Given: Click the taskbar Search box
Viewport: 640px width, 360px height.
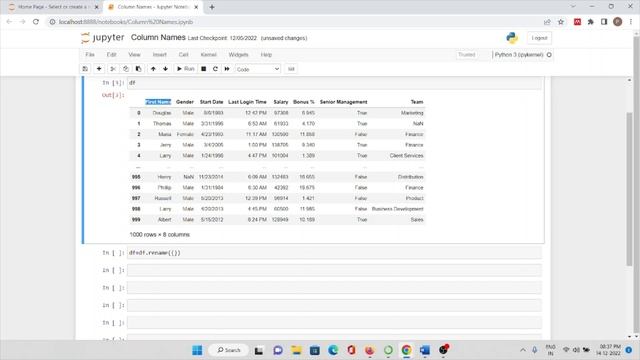Looking at the screenshot, I should pos(229,350).
